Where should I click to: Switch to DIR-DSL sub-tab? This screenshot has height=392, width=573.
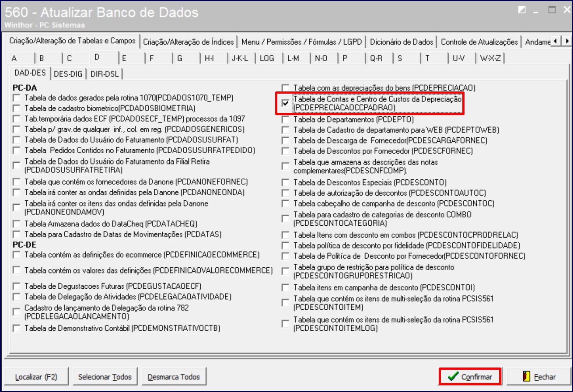tap(105, 74)
